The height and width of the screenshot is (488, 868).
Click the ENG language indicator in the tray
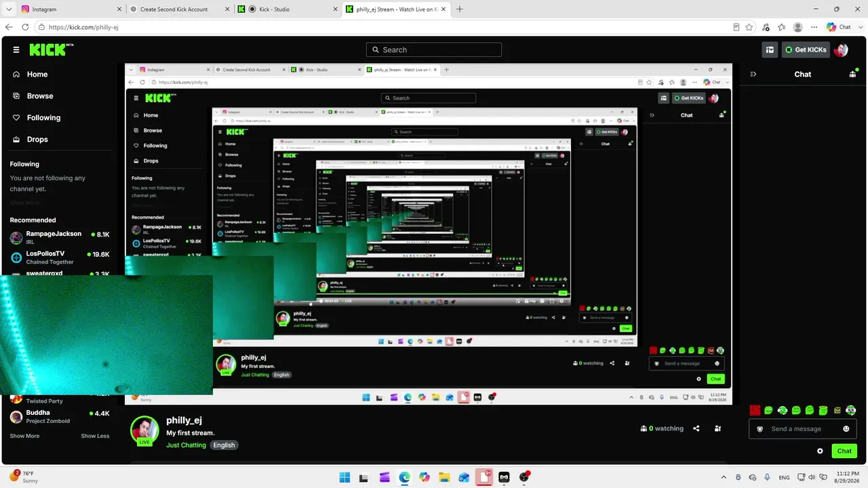[784, 477]
